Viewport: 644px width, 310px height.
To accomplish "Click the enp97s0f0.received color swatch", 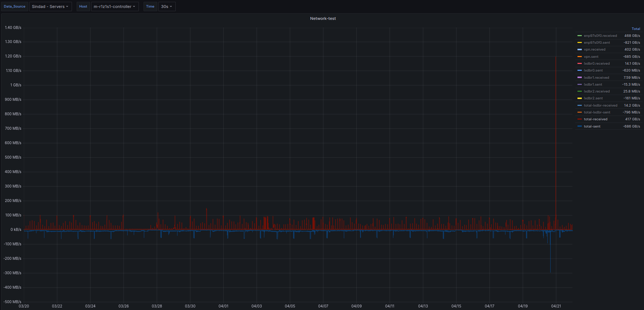I will tap(580, 36).
